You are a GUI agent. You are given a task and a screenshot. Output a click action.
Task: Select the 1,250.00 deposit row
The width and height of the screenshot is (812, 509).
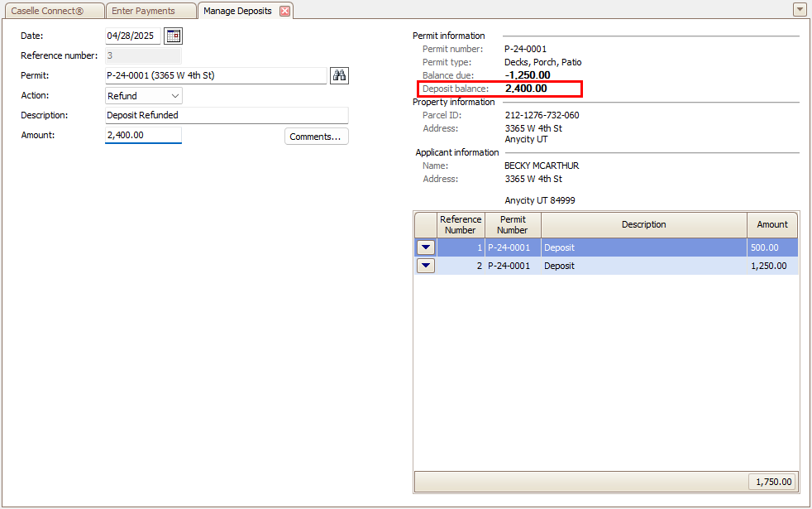pos(643,266)
